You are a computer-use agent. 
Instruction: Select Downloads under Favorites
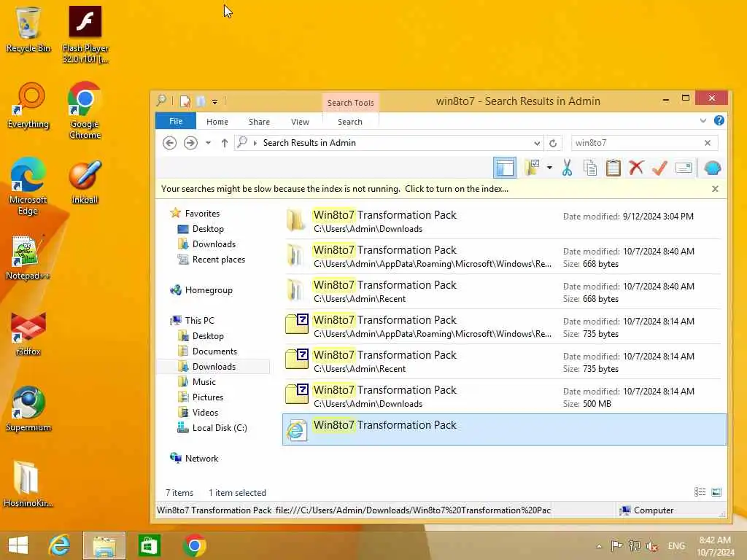pyautogui.click(x=206, y=244)
